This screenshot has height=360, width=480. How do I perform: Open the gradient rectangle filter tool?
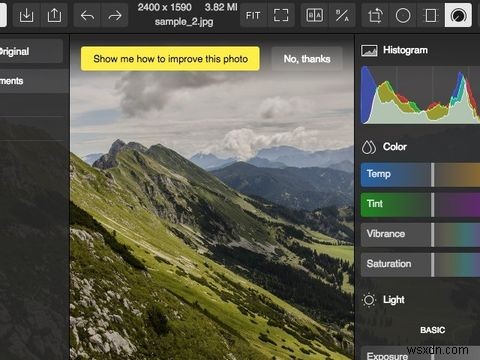(431, 15)
